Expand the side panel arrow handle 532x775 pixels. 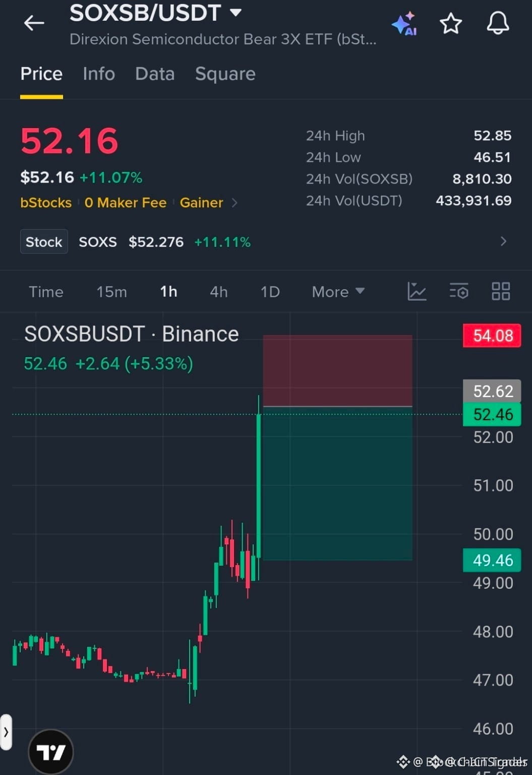[x=6, y=732]
